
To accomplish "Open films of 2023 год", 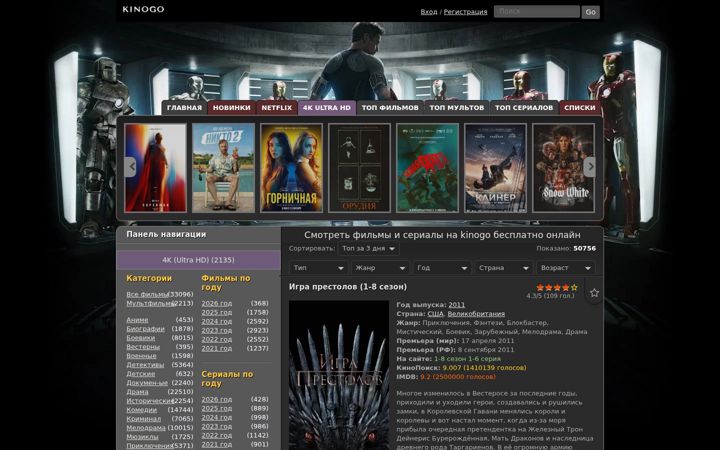I will point(217,330).
